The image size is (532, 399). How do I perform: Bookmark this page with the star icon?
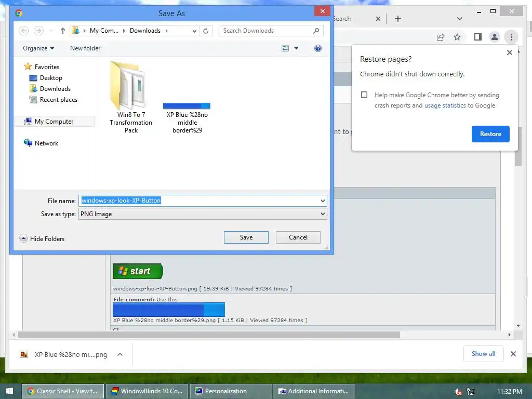[x=457, y=37]
